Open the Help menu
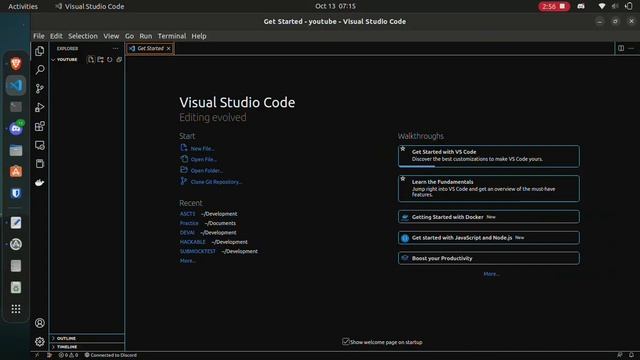Image resolution: width=640 pixels, height=360 pixels. pyautogui.click(x=199, y=36)
